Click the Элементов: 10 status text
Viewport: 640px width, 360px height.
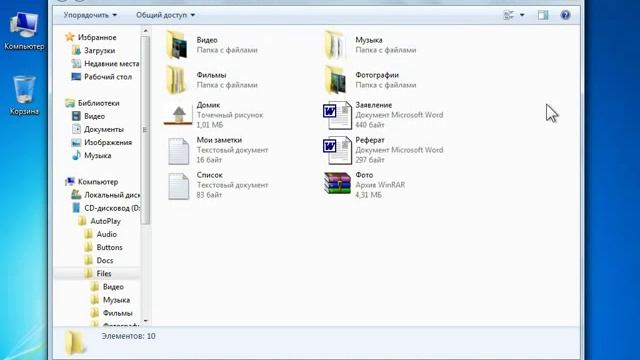(x=129, y=336)
